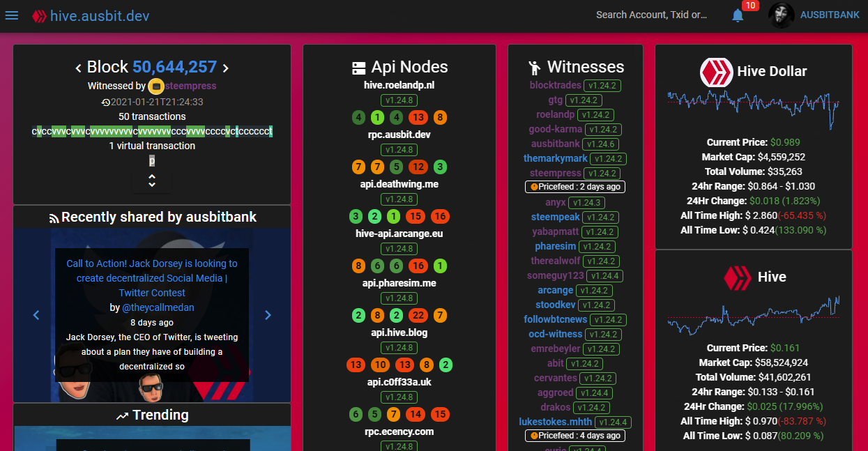Viewport: 868px width, 451px height.
Task: Open the Hive Dollar price chart
Action: point(753,108)
